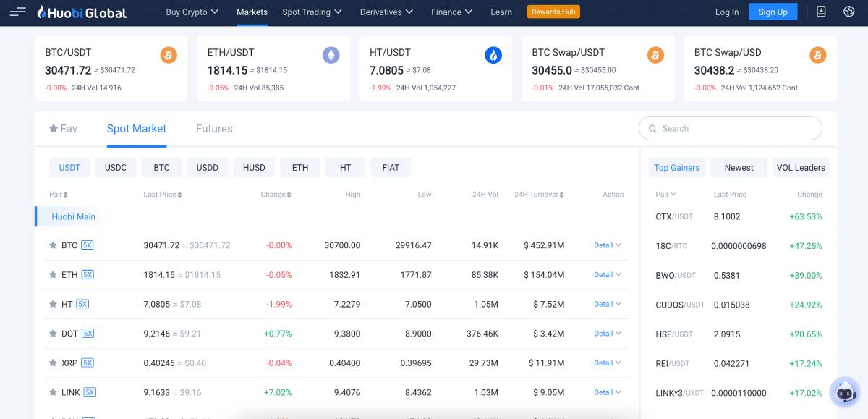Image resolution: width=868 pixels, height=419 pixels.
Task: Click Bitcoin icon on BTC Swap/USD card
Action: (818, 55)
